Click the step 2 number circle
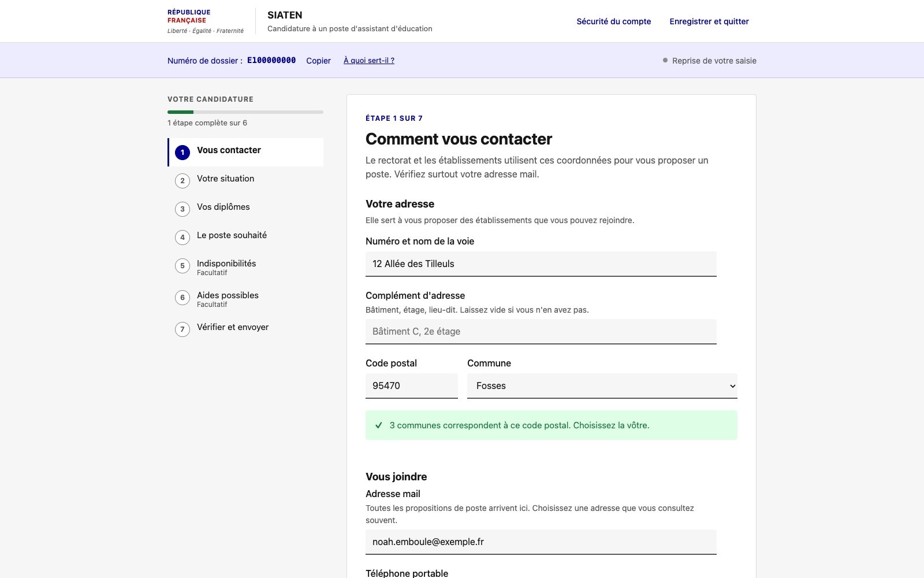 [x=182, y=181]
